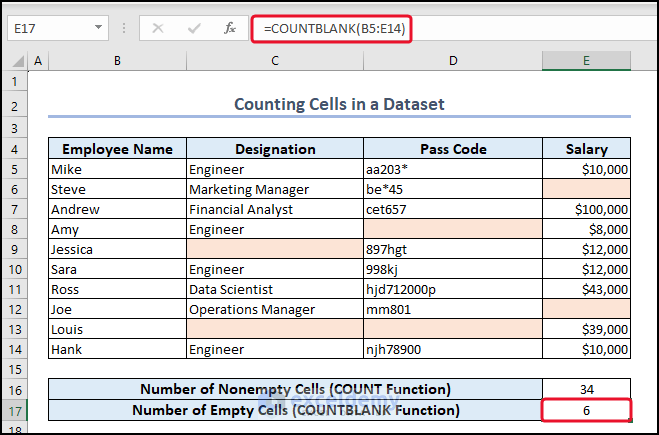Click the Pass Code column heading cell
This screenshot has width=659, height=435.
(x=453, y=149)
